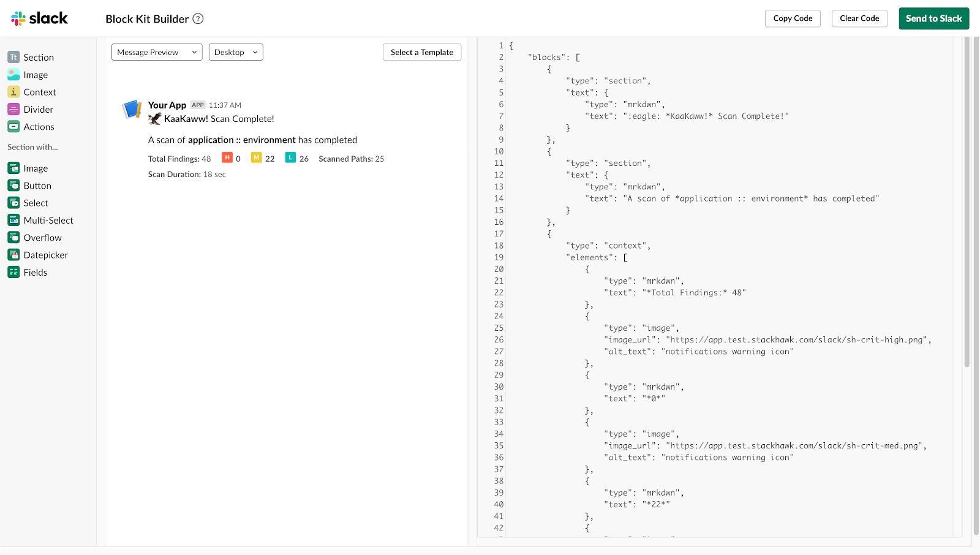Viewport: 980px width, 555px height.
Task: Add Section with Overflow label
Action: coord(43,238)
